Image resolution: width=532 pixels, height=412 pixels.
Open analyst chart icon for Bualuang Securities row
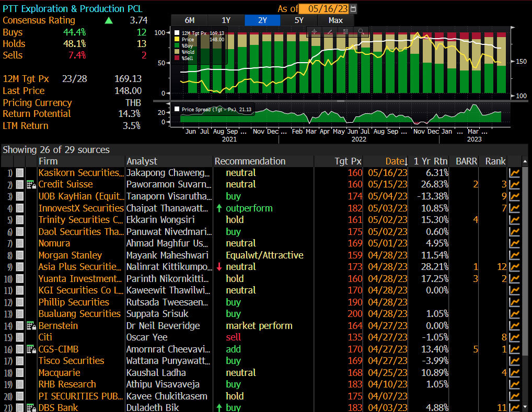[514, 314]
